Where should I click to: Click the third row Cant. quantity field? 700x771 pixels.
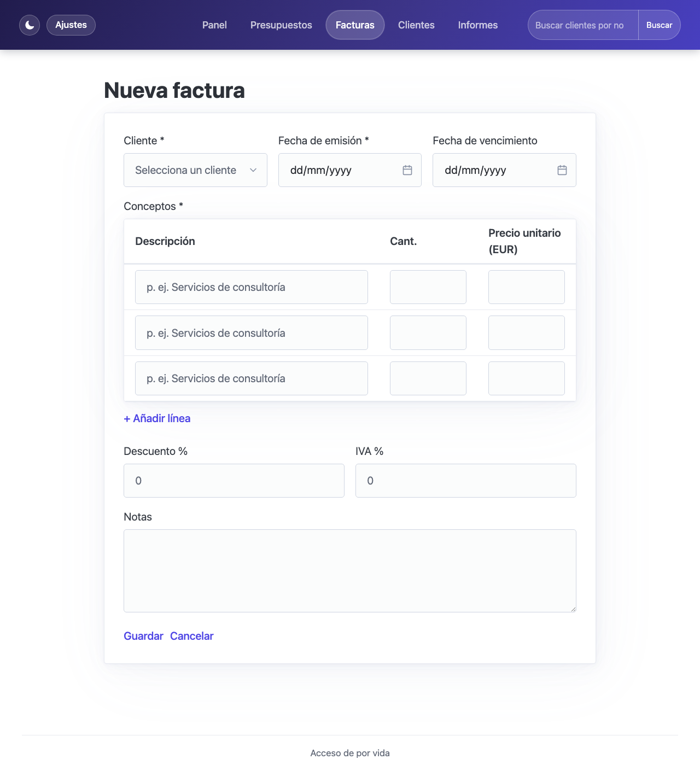(428, 378)
